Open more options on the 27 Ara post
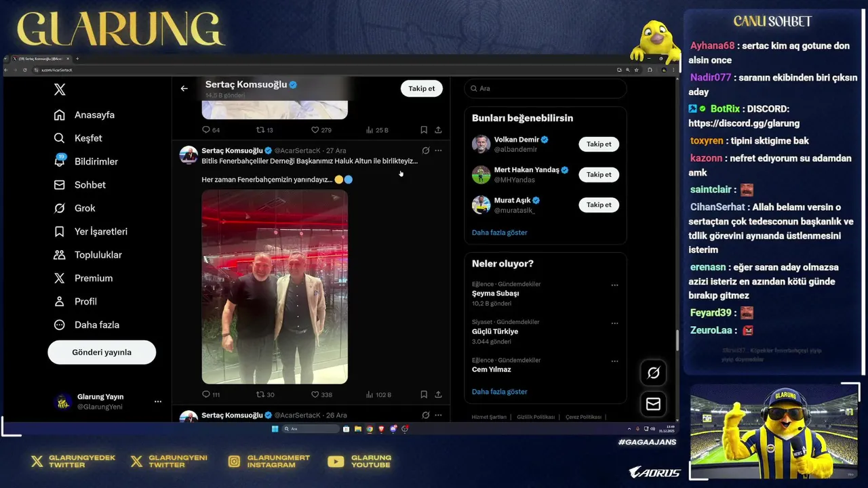Viewport: 868px width, 488px height. click(438, 150)
